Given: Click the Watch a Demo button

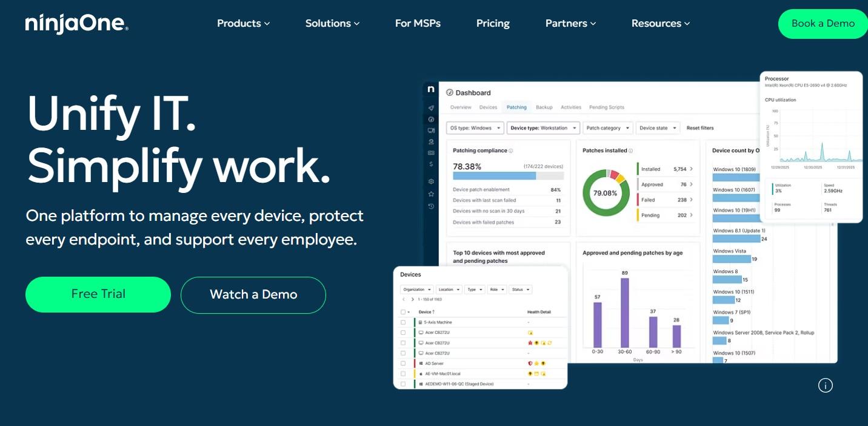Looking at the screenshot, I should pos(253,295).
